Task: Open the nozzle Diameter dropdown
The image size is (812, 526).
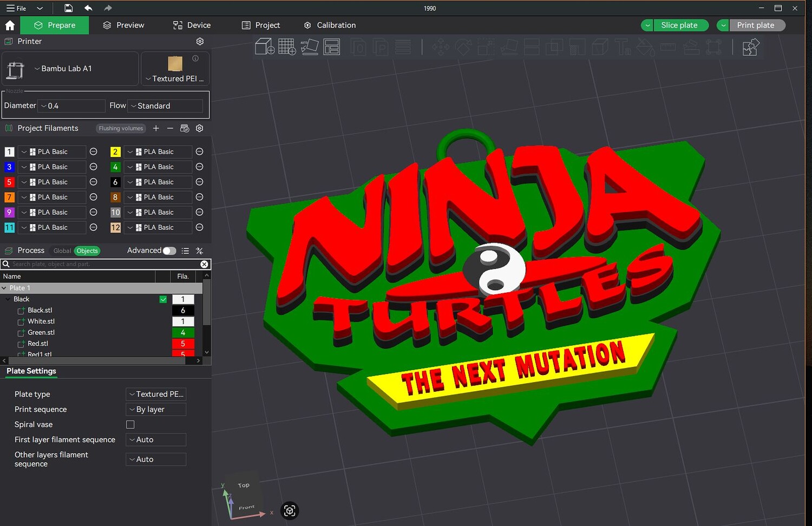Action: click(x=72, y=106)
